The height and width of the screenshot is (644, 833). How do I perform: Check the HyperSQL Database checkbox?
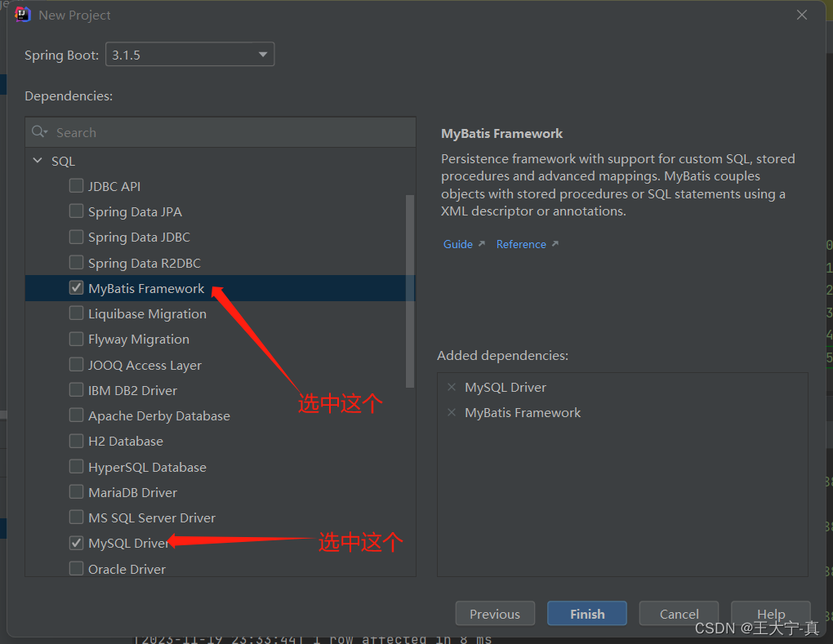click(x=76, y=467)
